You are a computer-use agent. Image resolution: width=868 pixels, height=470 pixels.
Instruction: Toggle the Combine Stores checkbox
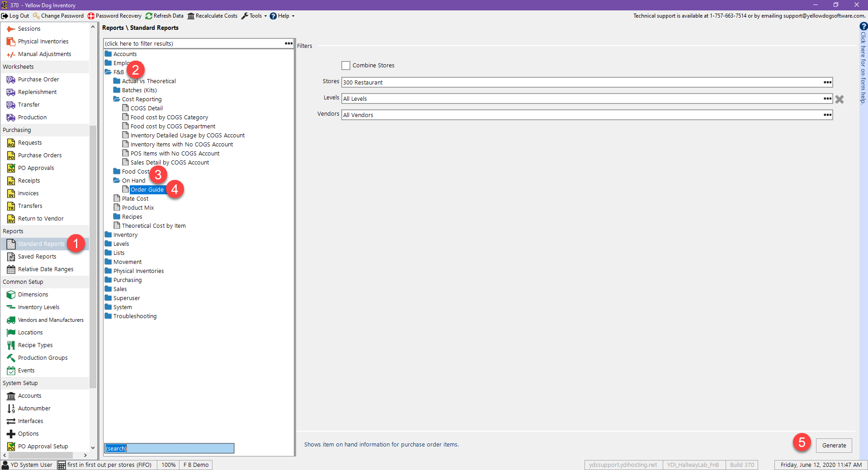[x=346, y=66]
